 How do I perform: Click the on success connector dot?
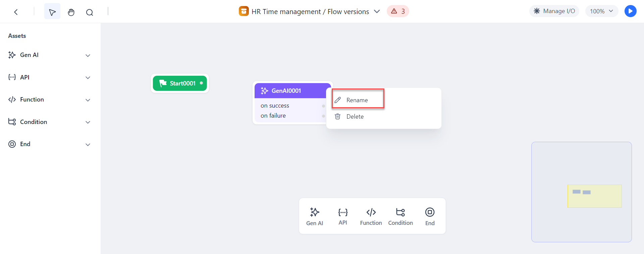[323, 106]
